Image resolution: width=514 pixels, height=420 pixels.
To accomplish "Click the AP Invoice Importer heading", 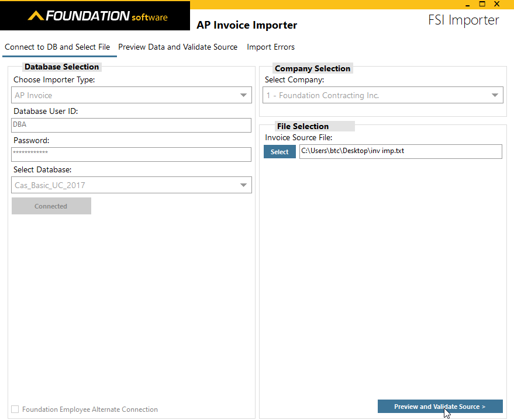I will pos(247,25).
